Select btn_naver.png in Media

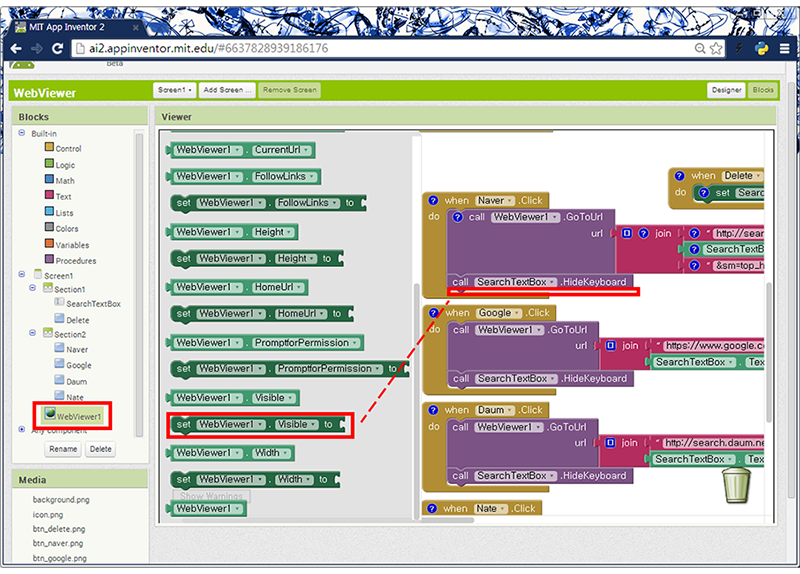pyautogui.click(x=58, y=543)
